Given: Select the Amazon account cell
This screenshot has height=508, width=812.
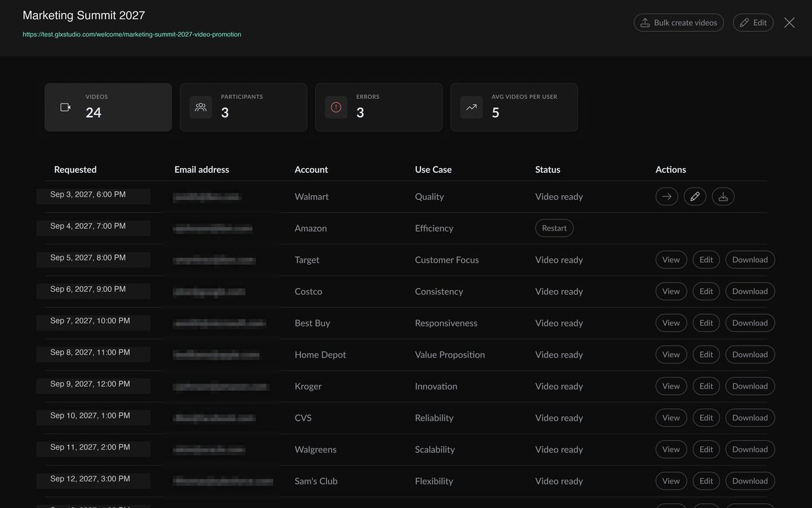Looking at the screenshot, I should click(x=311, y=228).
